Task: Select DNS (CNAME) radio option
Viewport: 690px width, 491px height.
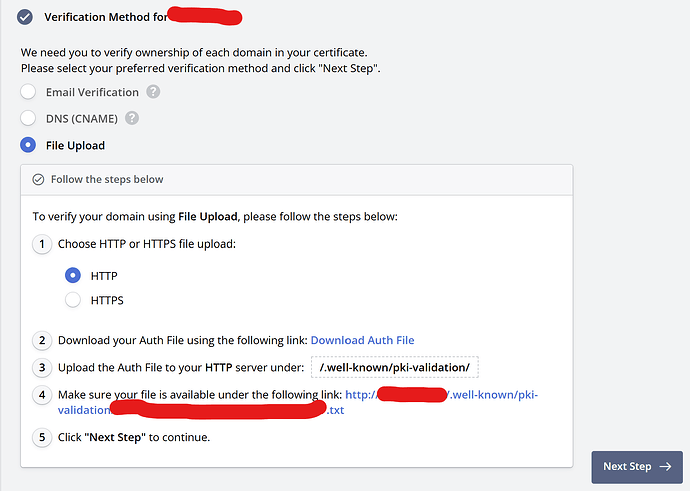Action: [28, 118]
